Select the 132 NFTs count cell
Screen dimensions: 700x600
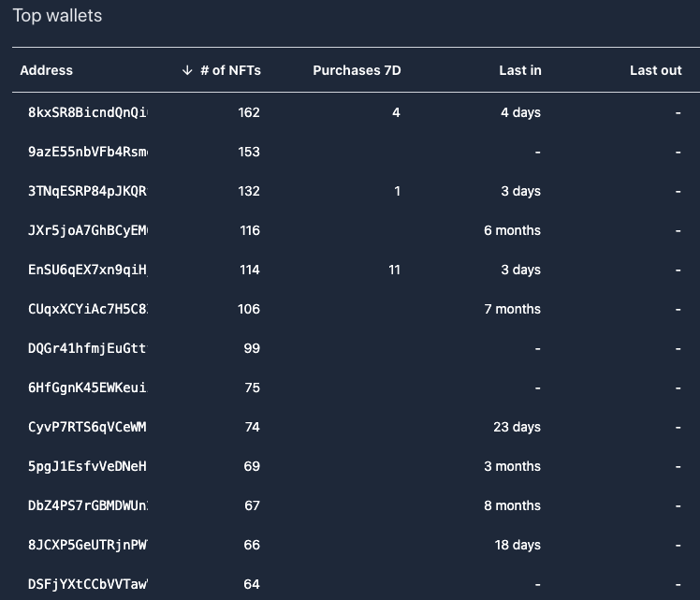pos(249,191)
